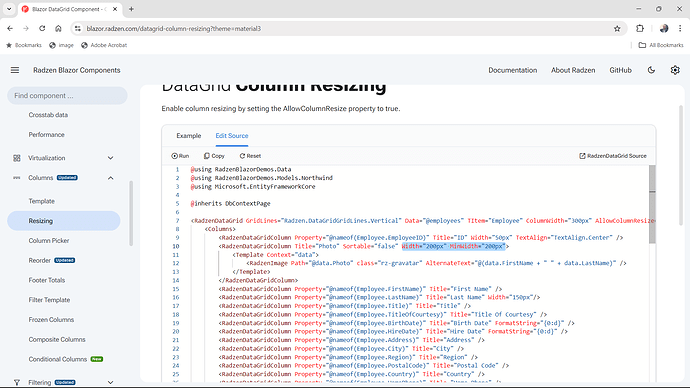Select the Edit Source tab
This screenshot has width=690, height=388.
[232, 135]
